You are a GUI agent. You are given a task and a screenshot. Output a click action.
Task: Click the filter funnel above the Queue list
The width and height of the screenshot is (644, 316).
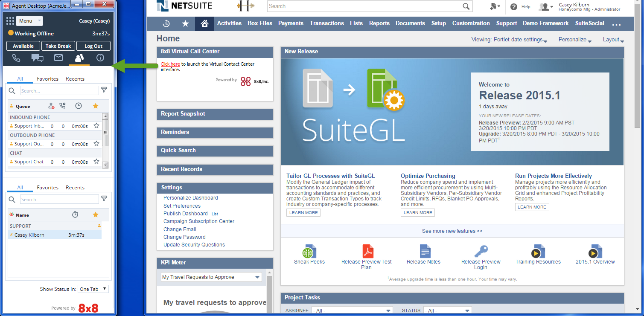(104, 90)
